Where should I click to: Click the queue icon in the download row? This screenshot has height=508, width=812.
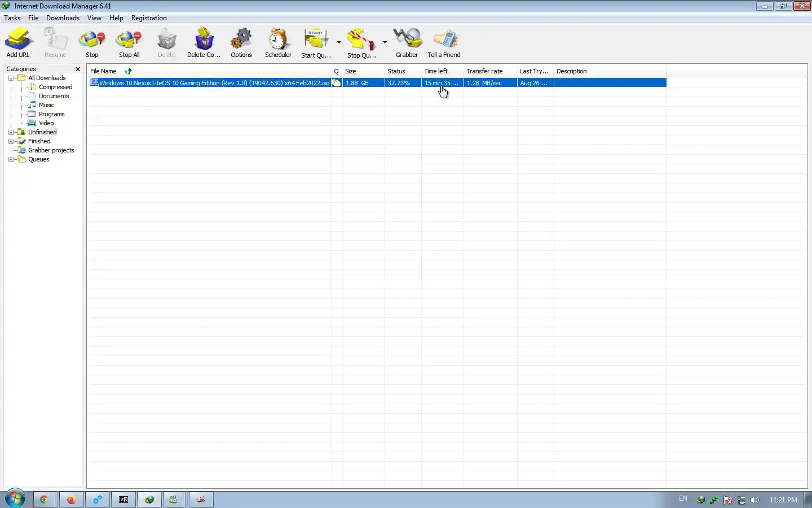tap(337, 83)
